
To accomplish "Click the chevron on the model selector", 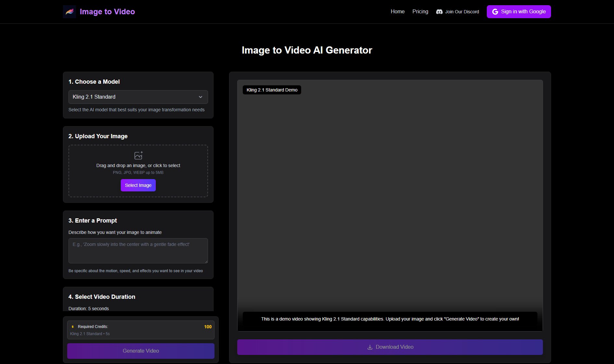I will [x=200, y=97].
